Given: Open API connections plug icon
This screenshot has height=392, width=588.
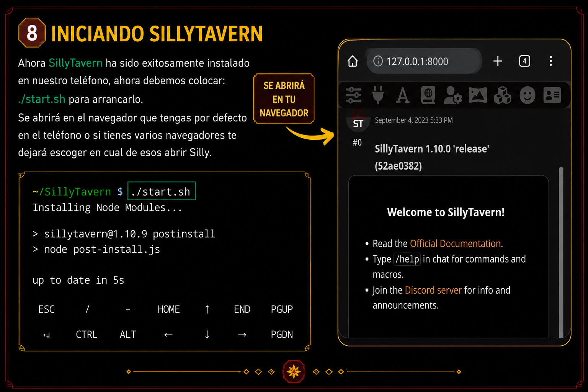Looking at the screenshot, I should point(378,95).
